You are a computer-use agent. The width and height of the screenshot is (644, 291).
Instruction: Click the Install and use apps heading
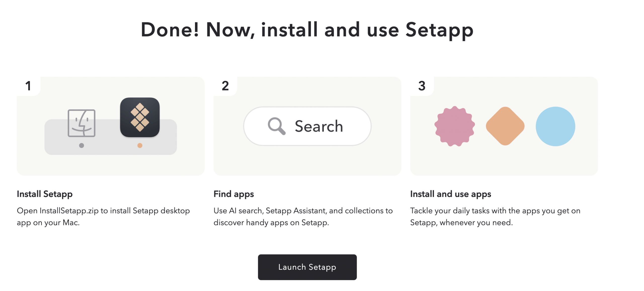point(450,194)
